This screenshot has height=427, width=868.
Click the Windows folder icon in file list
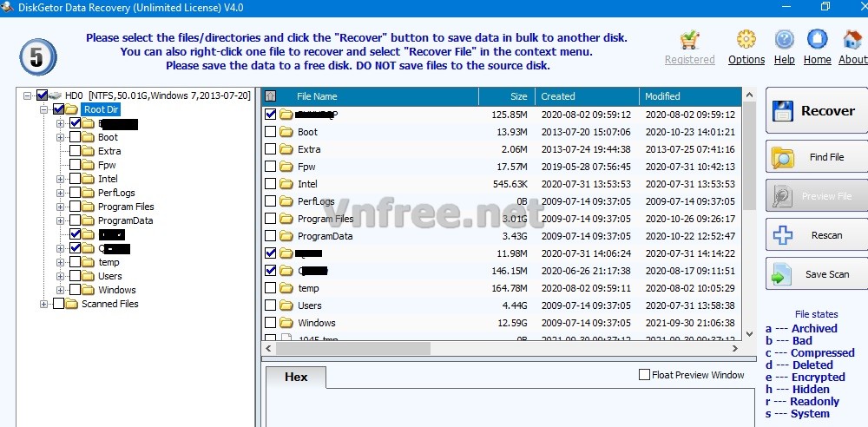[286, 323]
